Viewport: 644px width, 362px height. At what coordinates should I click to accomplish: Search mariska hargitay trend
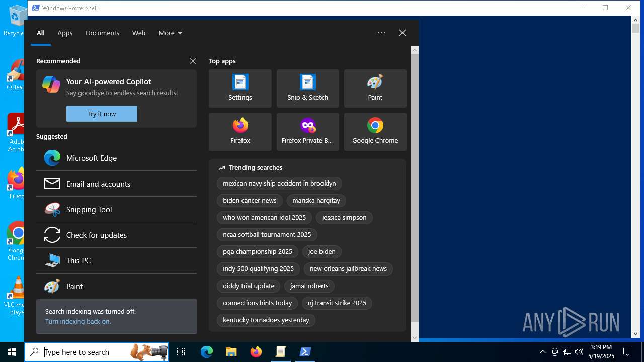coord(316,201)
